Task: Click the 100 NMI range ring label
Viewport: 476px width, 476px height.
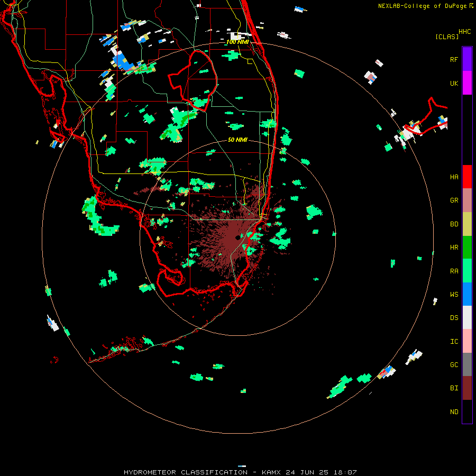Action: tap(237, 42)
